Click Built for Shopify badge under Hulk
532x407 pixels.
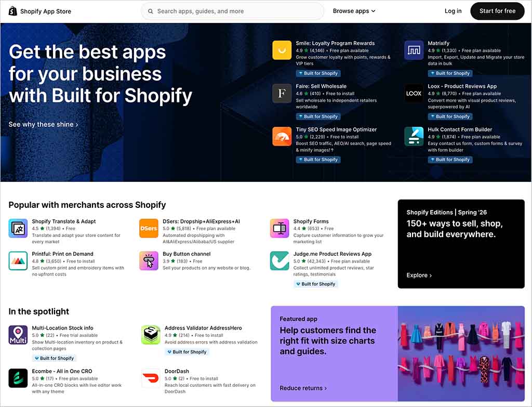pos(450,160)
